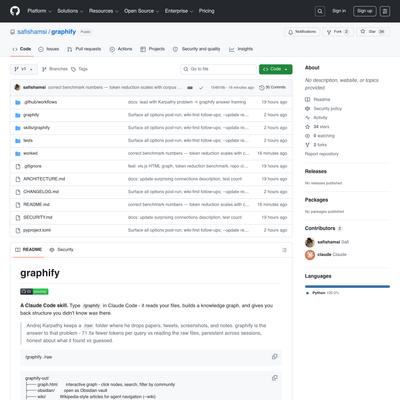Switch to the Actions tab
400x400 pixels.
pos(121,49)
